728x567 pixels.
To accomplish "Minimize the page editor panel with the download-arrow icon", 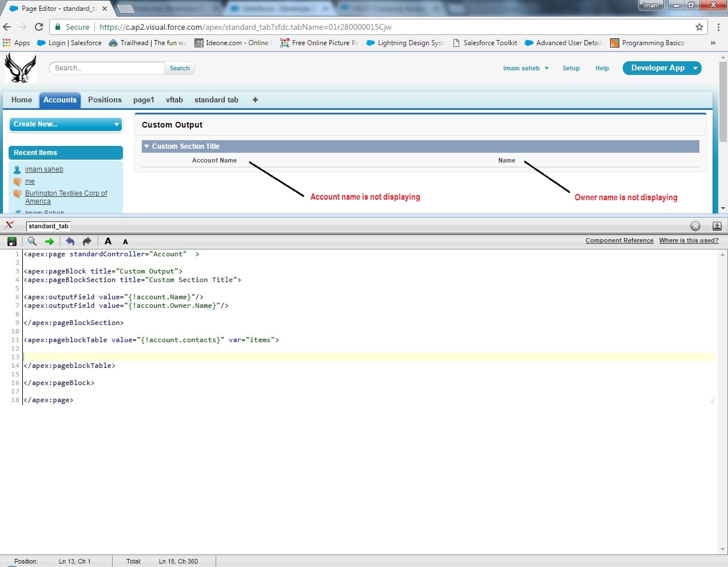I will [x=717, y=226].
